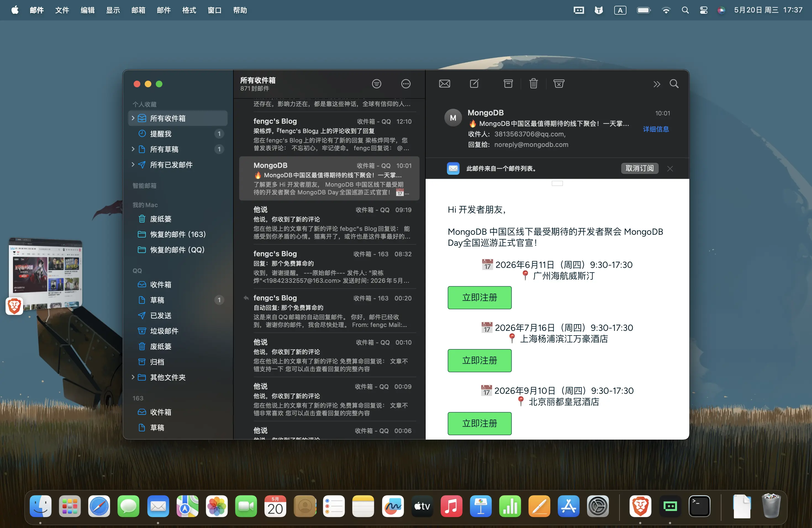Open the ellipsis more-options menu in list header

pos(406,84)
